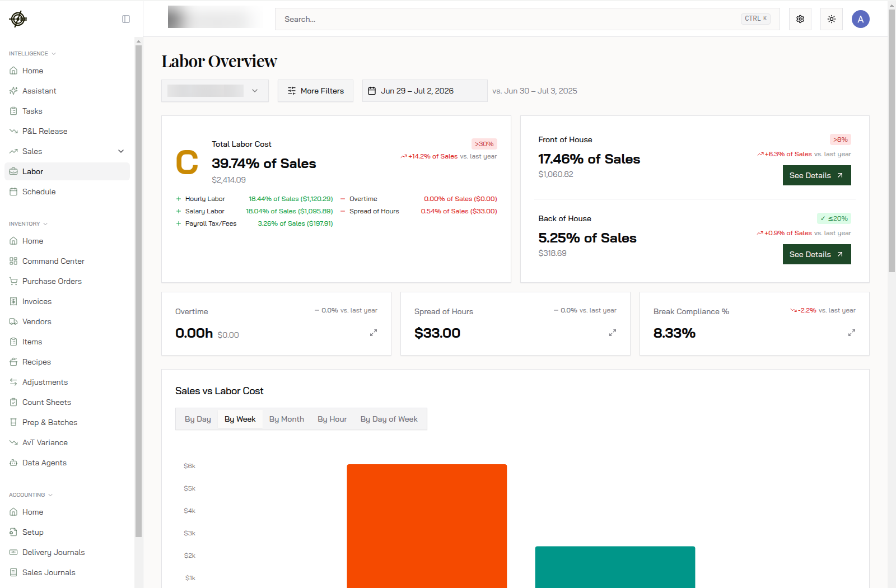Click the Sales trending-up icon

pos(13,151)
